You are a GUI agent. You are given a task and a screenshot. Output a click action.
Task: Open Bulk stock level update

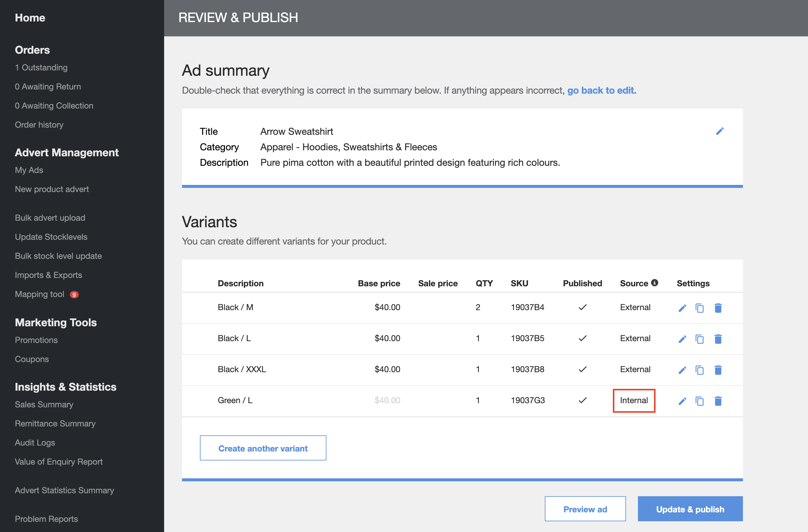pos(58,256)
